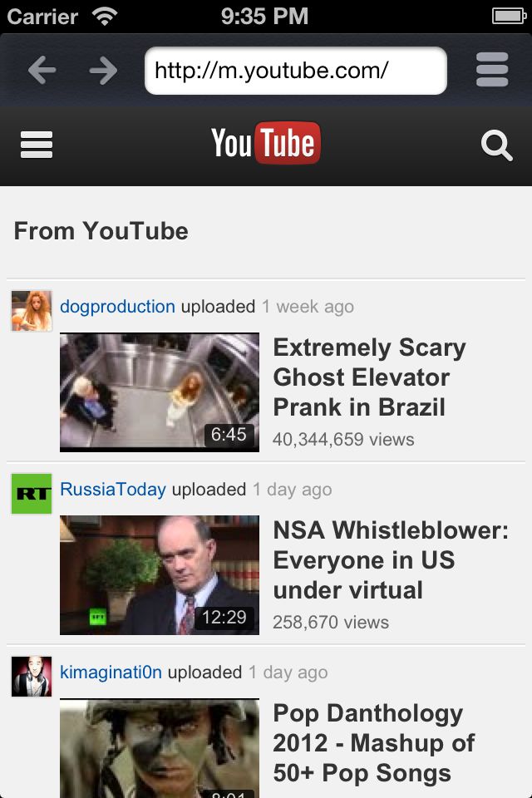Tap the YouTube search magnifier icon
532x798 pixels.
click(x=496, y=145)
